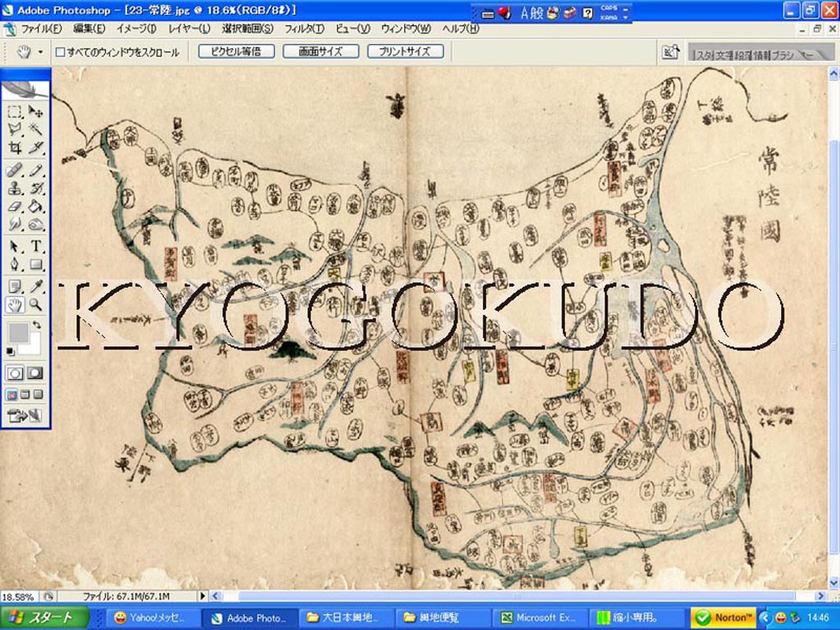Select the Pencil tool
Viewport: 840px width, 630px height.
click(x=35, y=171)
